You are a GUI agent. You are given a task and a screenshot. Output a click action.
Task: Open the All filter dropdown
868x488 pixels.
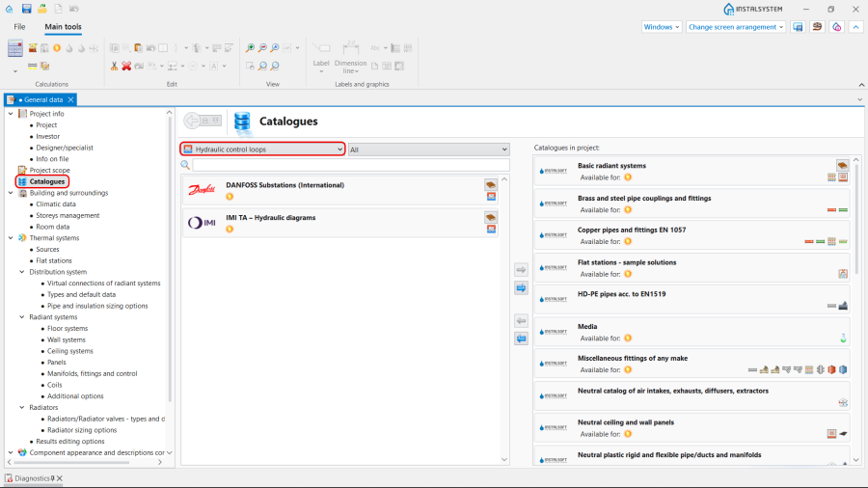(x=428, y=149)
